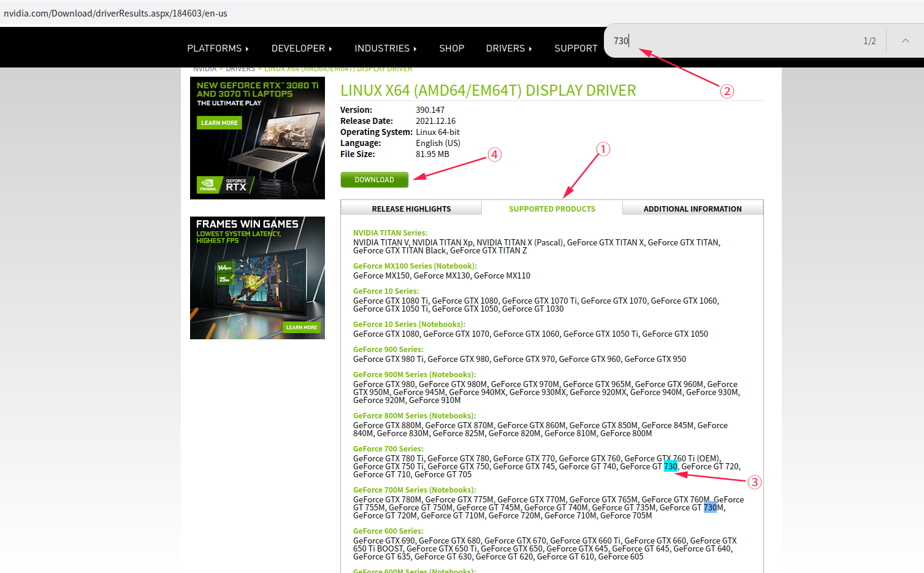This screenshot has width=924, height=573.
Task: Click the File Size: label
Action: pyautogui.click(x=357, y=154)
